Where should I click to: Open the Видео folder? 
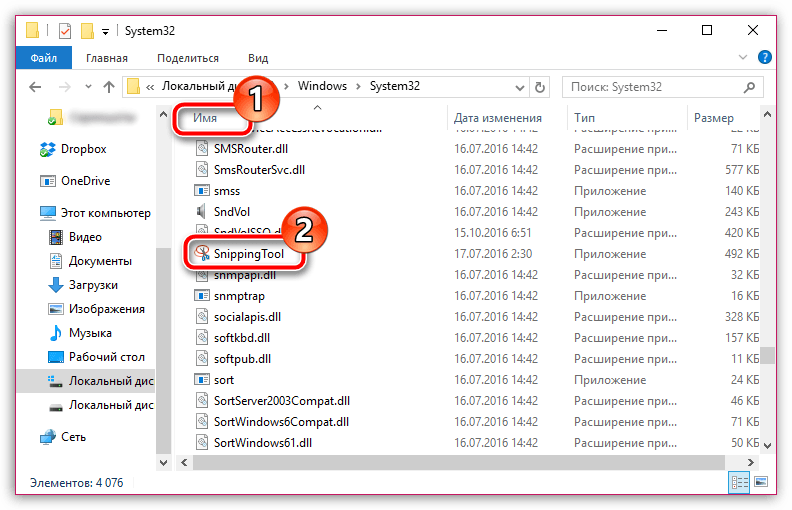[85, 237]
